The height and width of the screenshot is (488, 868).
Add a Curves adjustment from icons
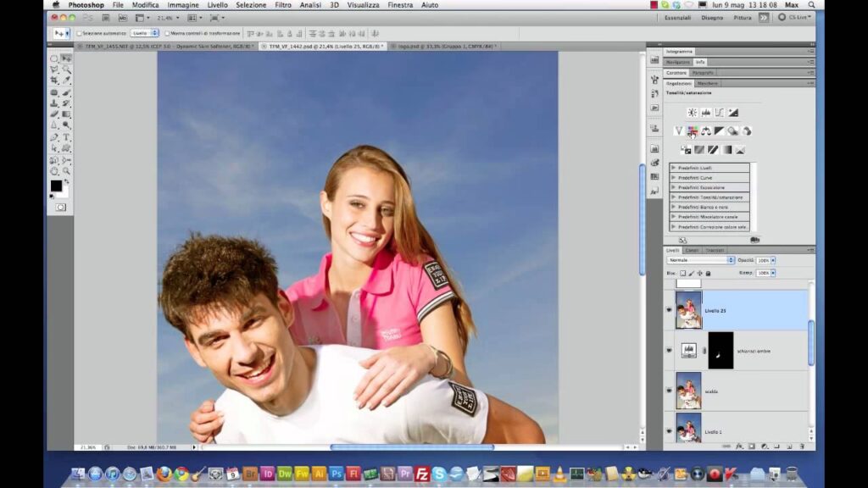click(719, 113)
